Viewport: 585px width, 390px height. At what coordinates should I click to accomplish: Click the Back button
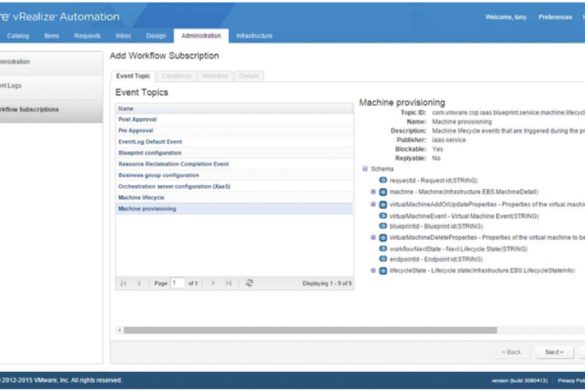pos(512,352)
